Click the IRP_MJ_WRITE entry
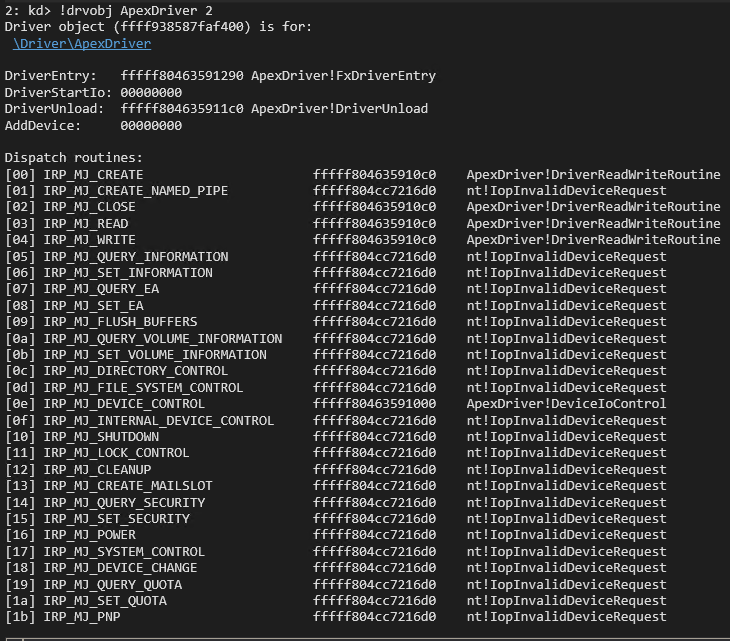 coord(89,240)
